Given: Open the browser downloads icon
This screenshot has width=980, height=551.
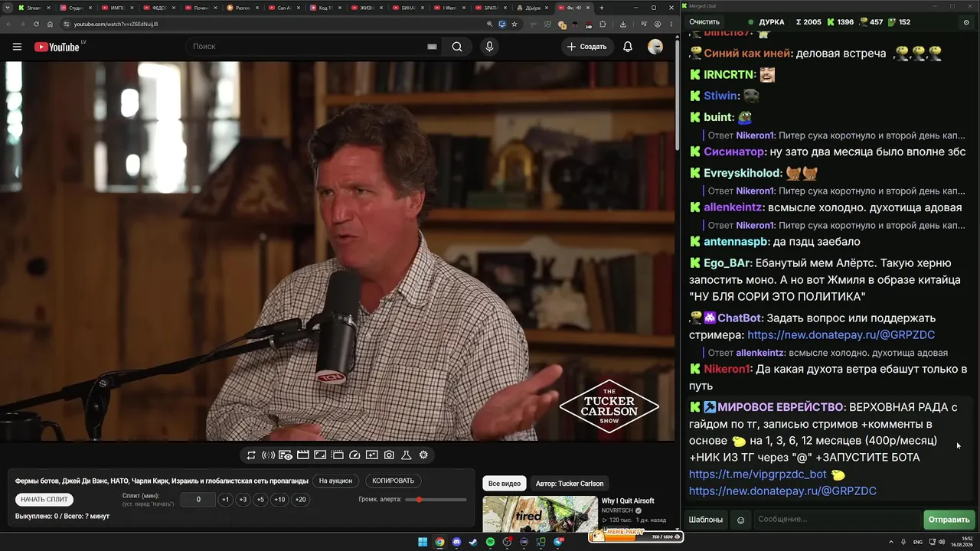Looking at the screenshot, I should (x=623, y=24).
